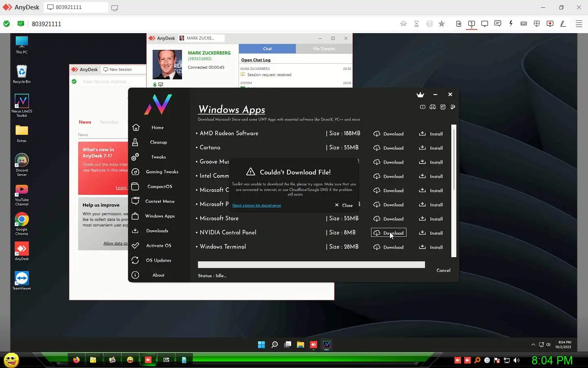Open Nexus LiteOS Toolkit desktop shortcut
This screenshot has height=368, width=588.
[22, 105]
